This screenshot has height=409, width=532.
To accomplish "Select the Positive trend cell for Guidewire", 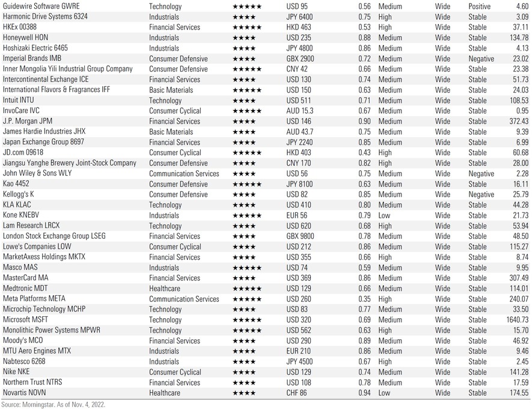I will tap(479, 6).
